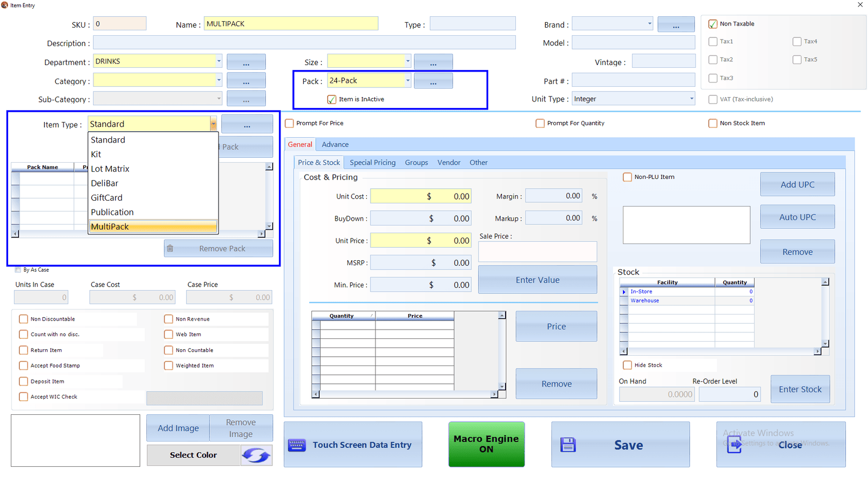
Task: Click the floppy disk Save icon
Action: coord(568,445)
